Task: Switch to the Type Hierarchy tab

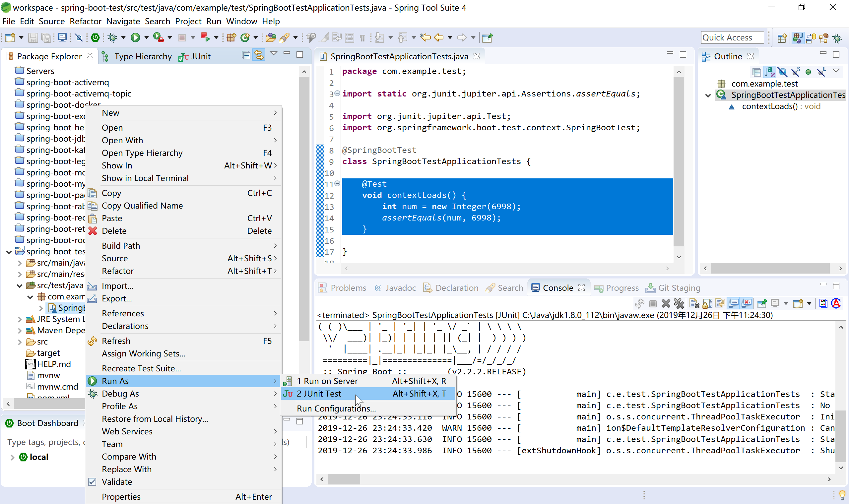Action: [x=137, y=56]
